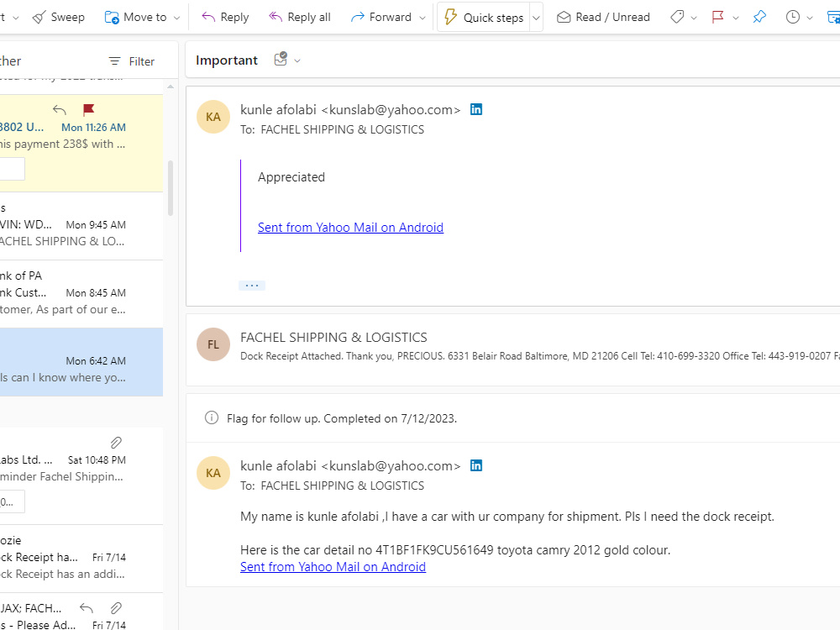Toggle Read / Unread status
Image resolution: width=840 pixels, height=630 pixels.
click(603, 17)
